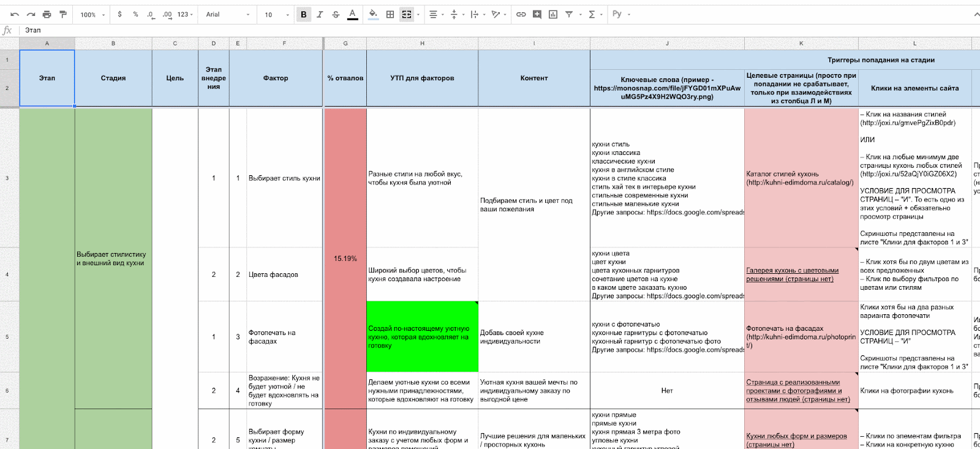Toggle Italic formatting
The height and width of the screenshot is (449, 980).
coord(319,14)
